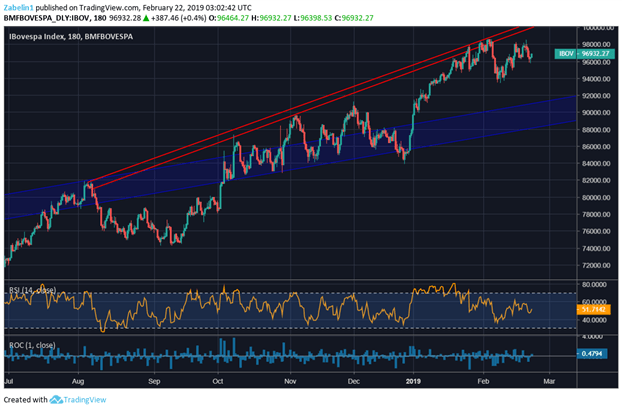Click the 100000.00 price axis label

[x=596, y=28]
